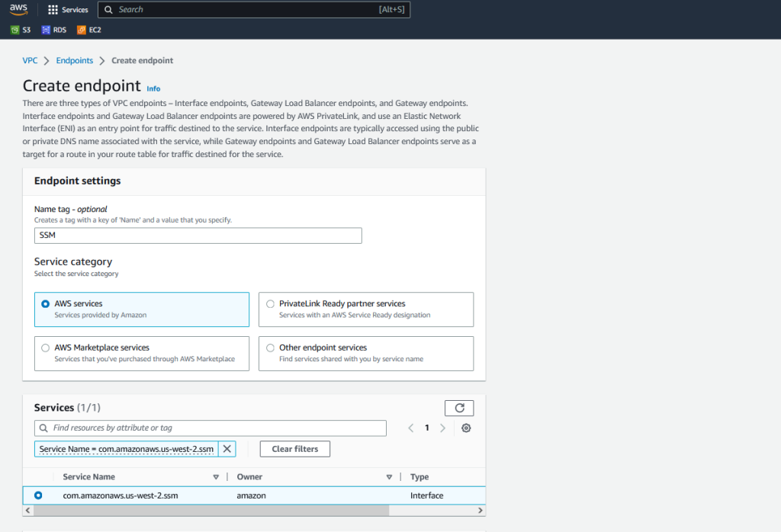The height and width of the screenshot is (532, 781).
Task: Click the magnifier icon in top search bar
Action: coord(108,9)
